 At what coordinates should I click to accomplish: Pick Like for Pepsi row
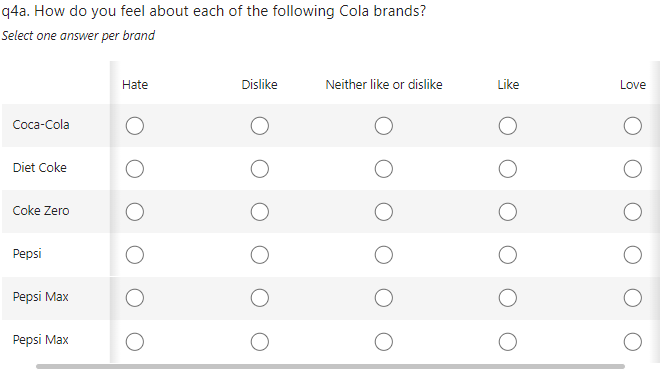coord(508,255)
